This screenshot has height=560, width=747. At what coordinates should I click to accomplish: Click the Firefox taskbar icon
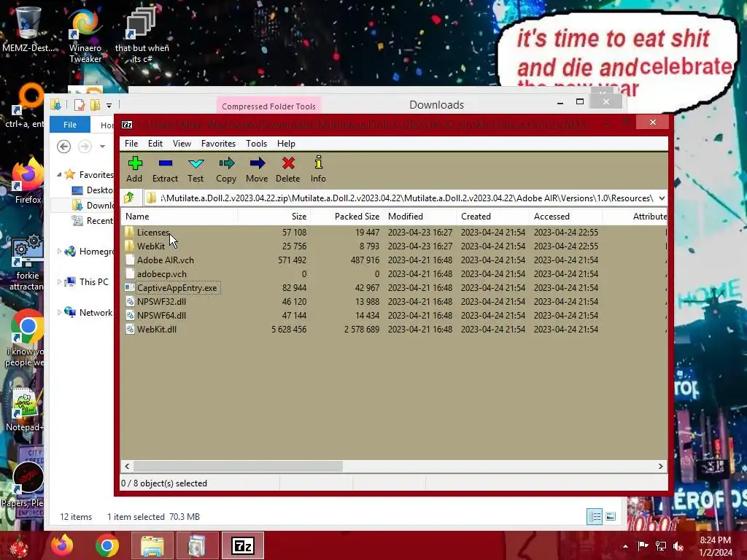[x=63, y=545]
